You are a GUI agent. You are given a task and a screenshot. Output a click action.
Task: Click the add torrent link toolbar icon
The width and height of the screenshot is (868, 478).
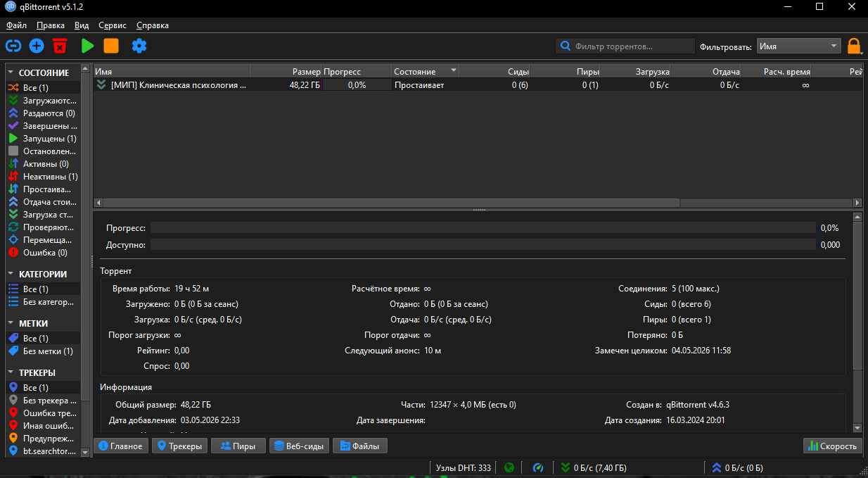(x=13, y=46)
